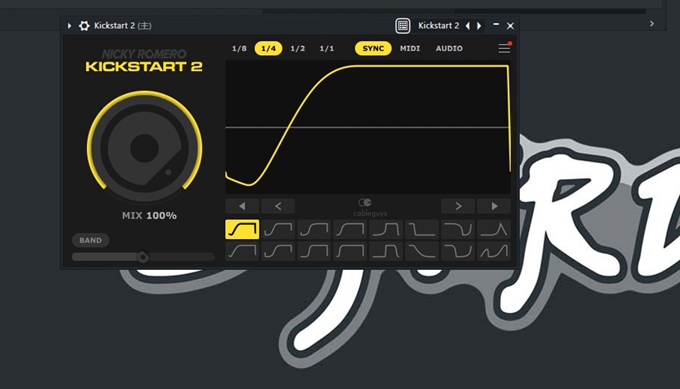Expand the plugin window options arrow
Image resolution: width=680 pixels, height=389 pixels.
(69, 26)
